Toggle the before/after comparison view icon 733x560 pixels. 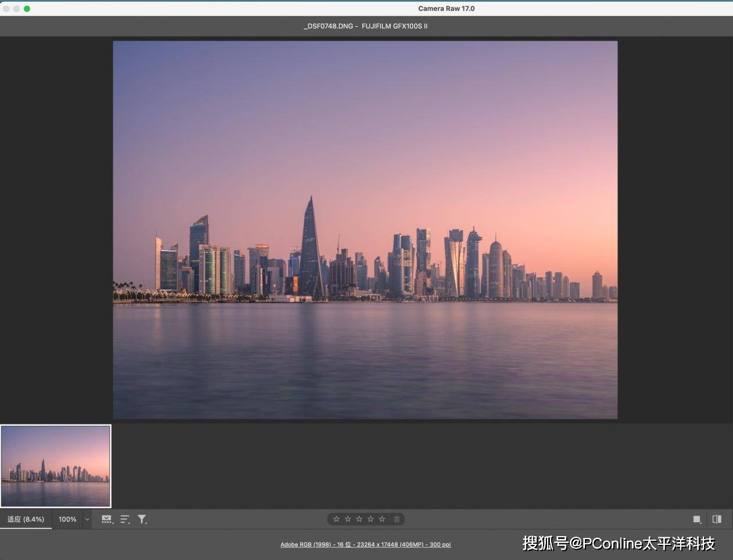pos(717,519)
